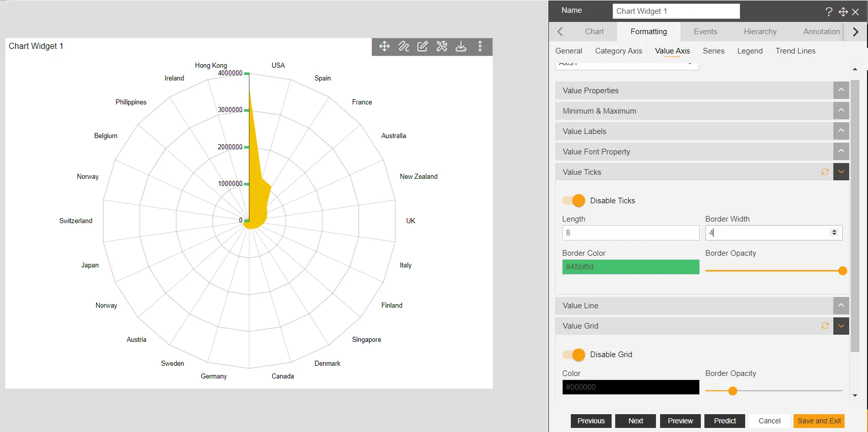Click the Border Width stepper arrows
The width and height of the screenshot is (868, 432).
[834, 233]
